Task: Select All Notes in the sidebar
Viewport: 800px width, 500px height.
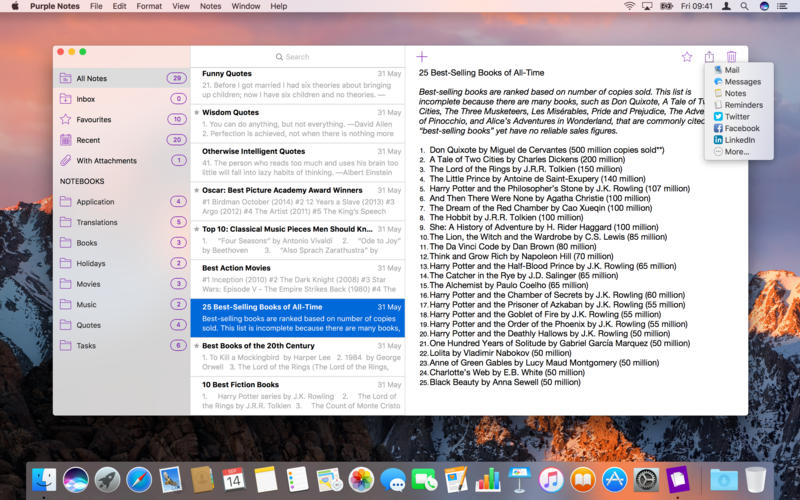Action: click(x=121, y=78)
